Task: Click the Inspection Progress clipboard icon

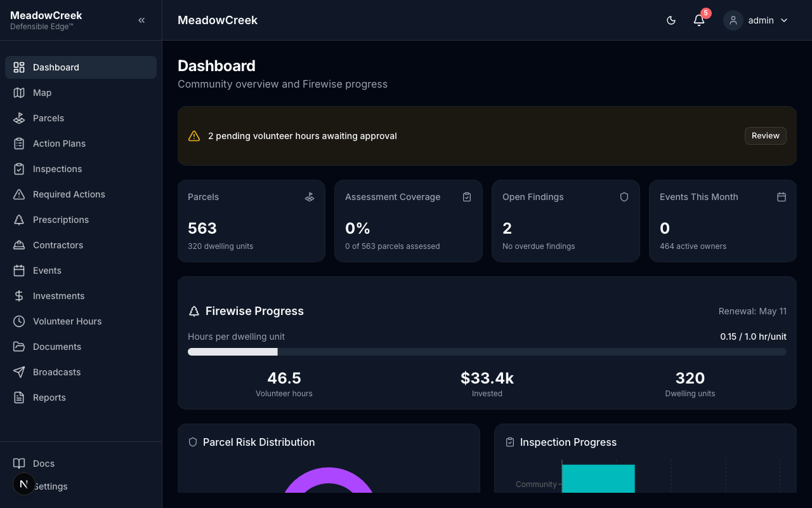Action: (x=510, y=442)
